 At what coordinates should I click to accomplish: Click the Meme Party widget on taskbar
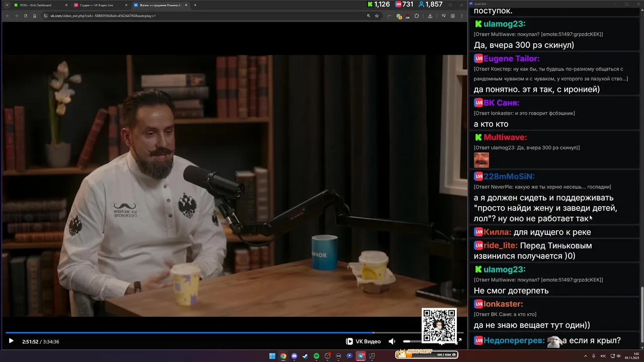click(427, 354)
